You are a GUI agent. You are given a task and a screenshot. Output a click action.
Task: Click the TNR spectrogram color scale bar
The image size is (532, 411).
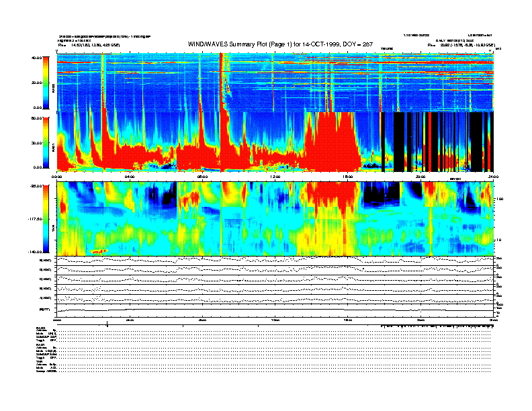point(46,219)
